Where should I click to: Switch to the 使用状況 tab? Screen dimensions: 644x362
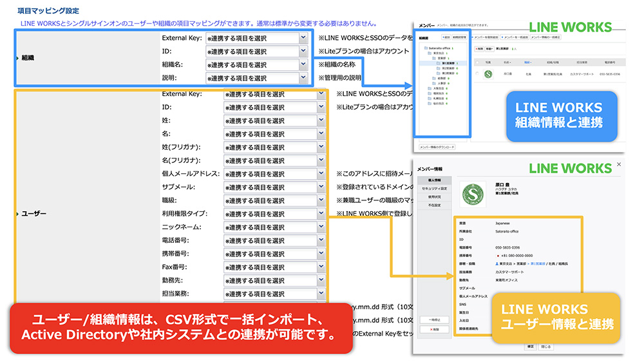[x=435, y=197]
